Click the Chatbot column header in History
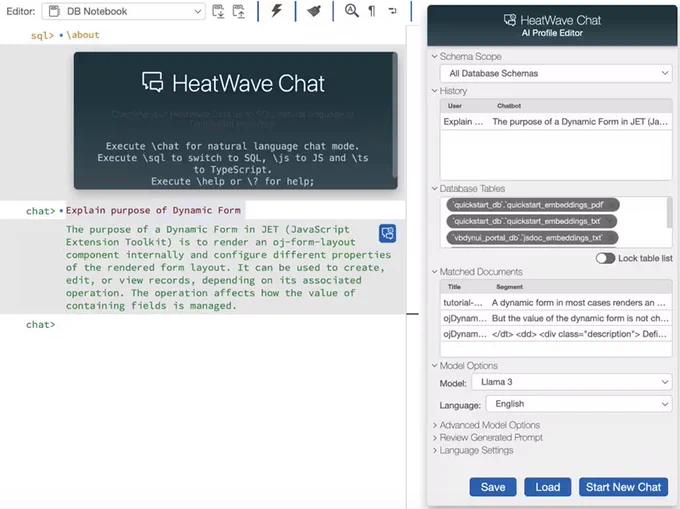 pos(509,106)
